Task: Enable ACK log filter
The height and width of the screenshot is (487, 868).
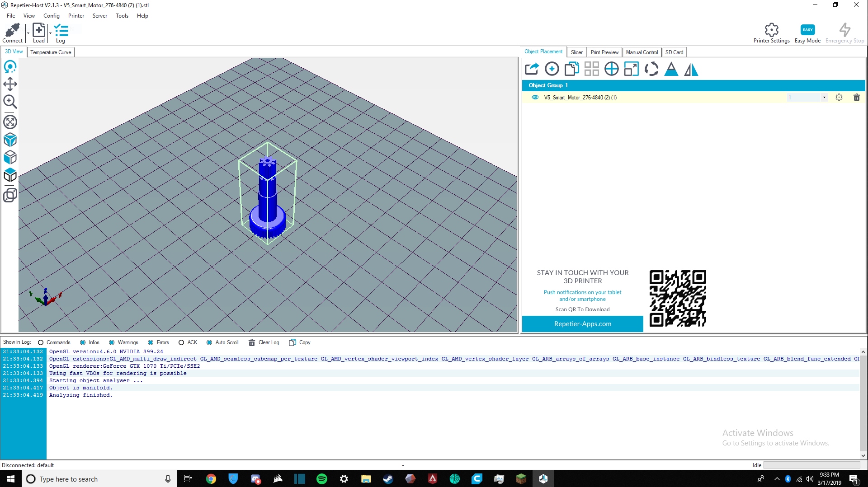Action: coord(181,342)
